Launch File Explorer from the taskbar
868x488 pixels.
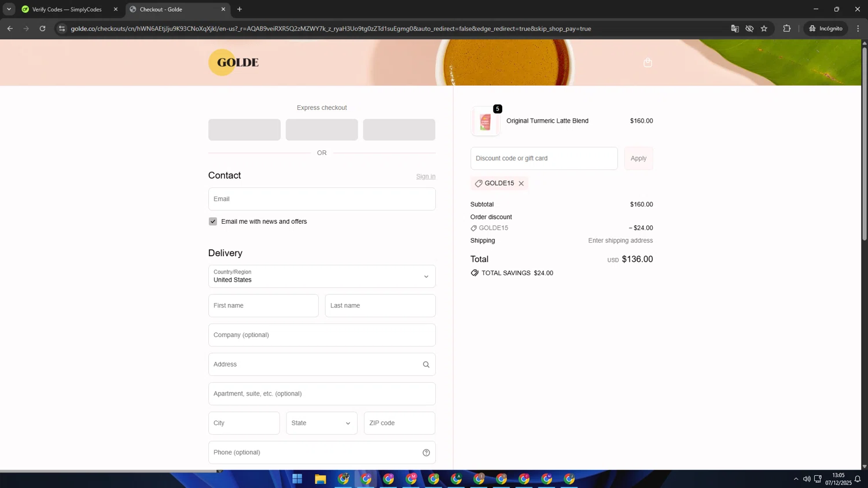coord(321,479)
